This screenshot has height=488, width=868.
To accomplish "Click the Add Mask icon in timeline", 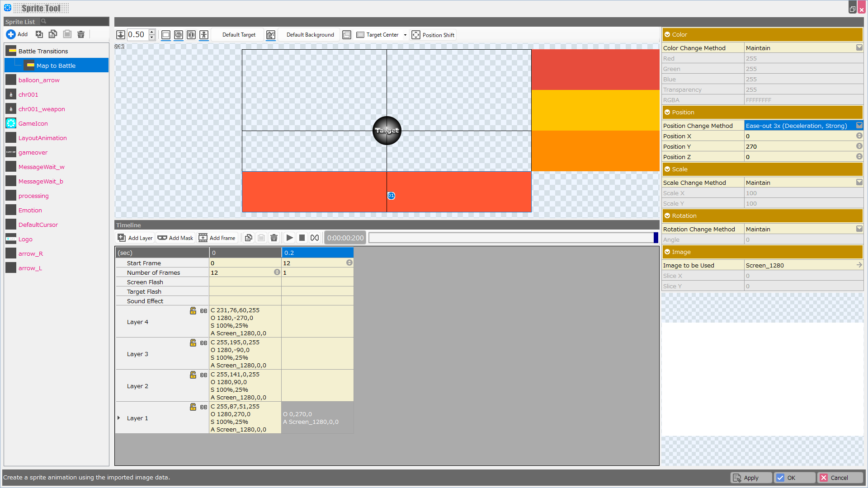I will coord(162,238).
